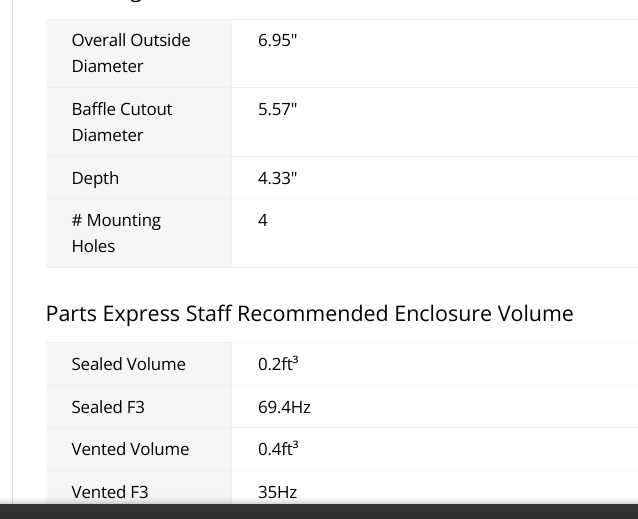Viewport: 638px width, 519px height.
Task: Select the 0.2ft³ sealed volume value
Action: (x=278, y=364)
